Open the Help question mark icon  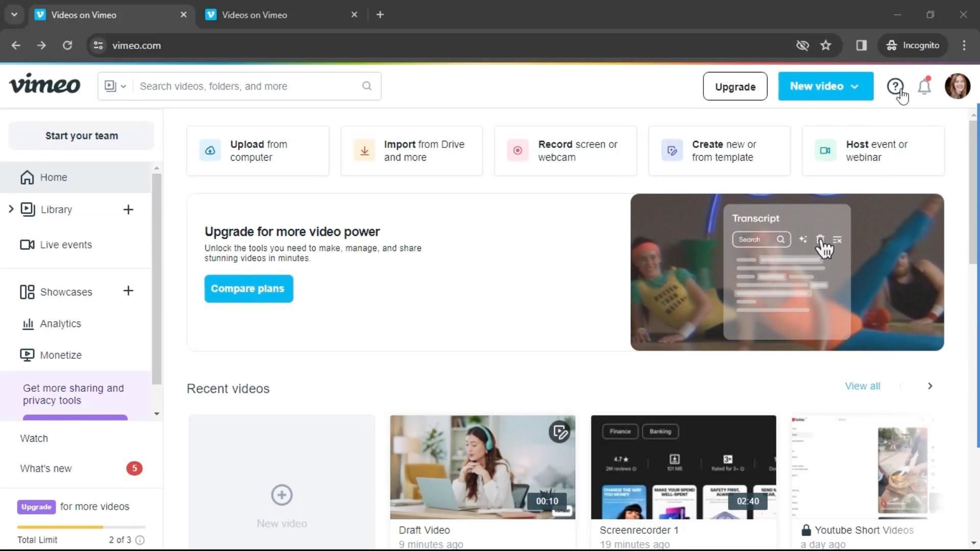pyautogui.click(x=894, y=86)
